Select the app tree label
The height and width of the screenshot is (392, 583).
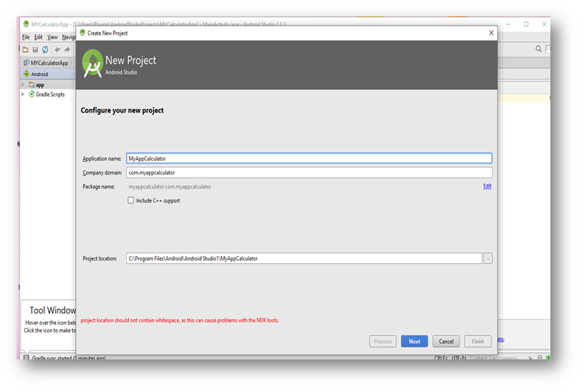click(40, 85)
